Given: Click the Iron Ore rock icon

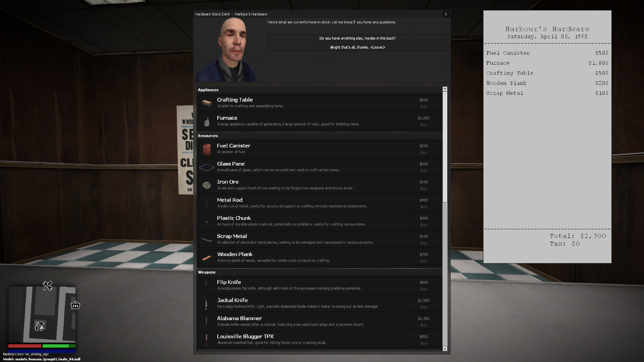Looking at the screenshot, I should [x=207, y=185].
